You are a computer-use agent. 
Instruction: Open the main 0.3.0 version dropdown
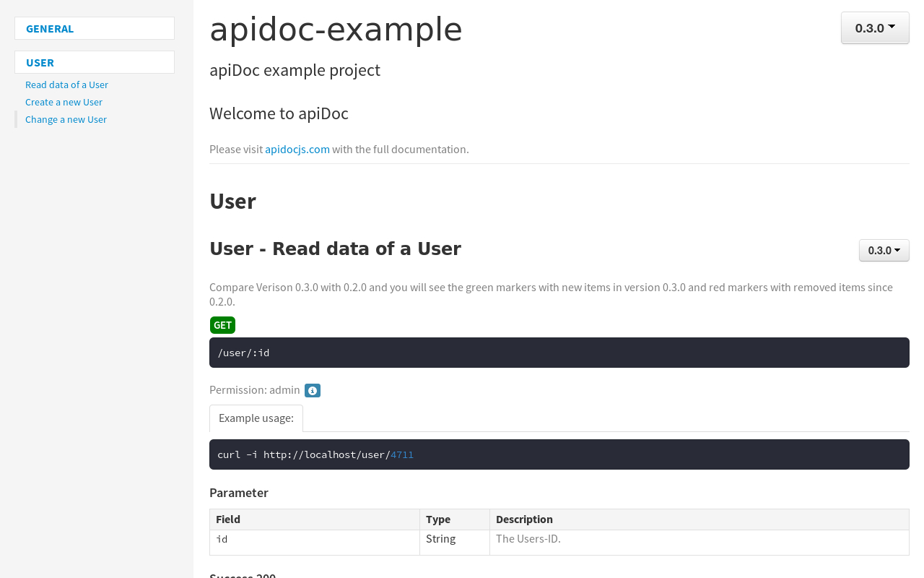[874, 28]
